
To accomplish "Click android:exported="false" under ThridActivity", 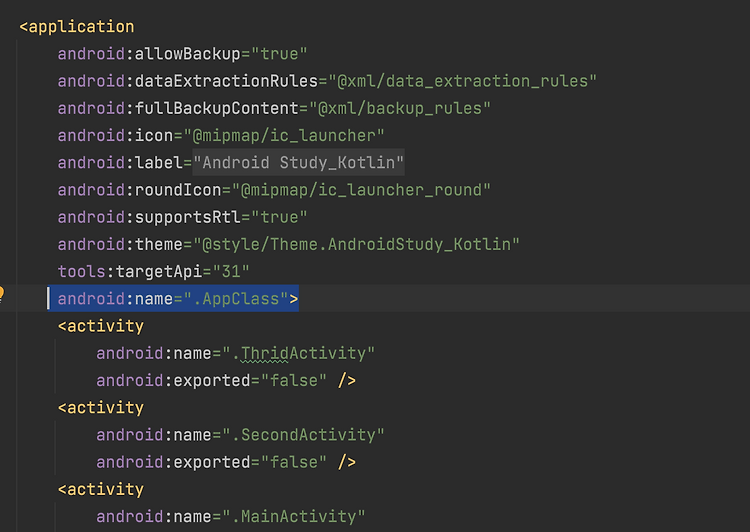I will point(211,381).
